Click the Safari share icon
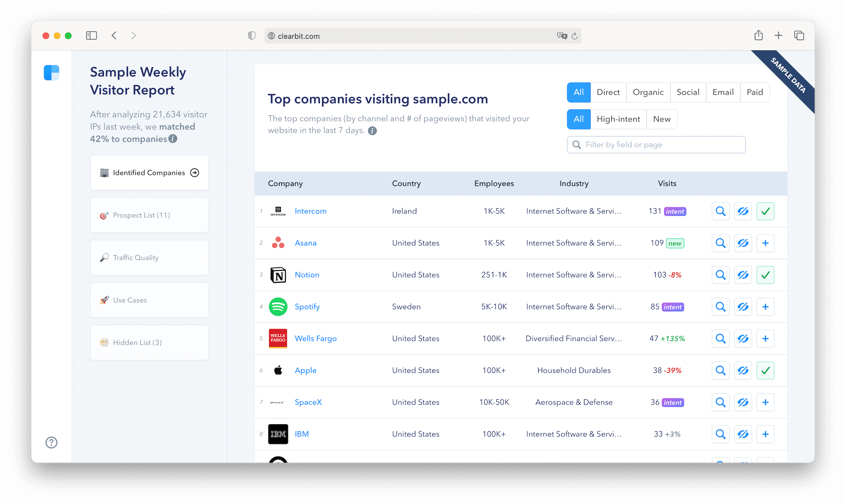This screenshot has height=504, width=846. tap(759, 35)
